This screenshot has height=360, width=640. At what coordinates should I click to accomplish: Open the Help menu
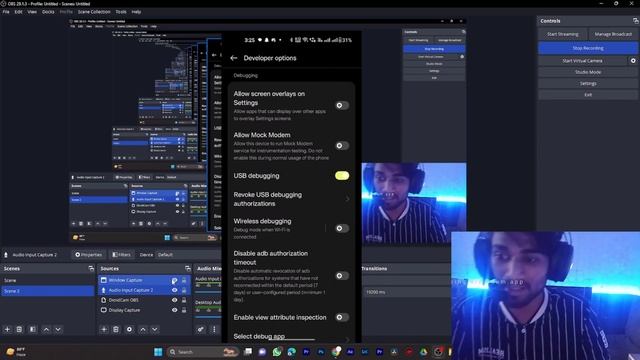[x=136, y=12]
